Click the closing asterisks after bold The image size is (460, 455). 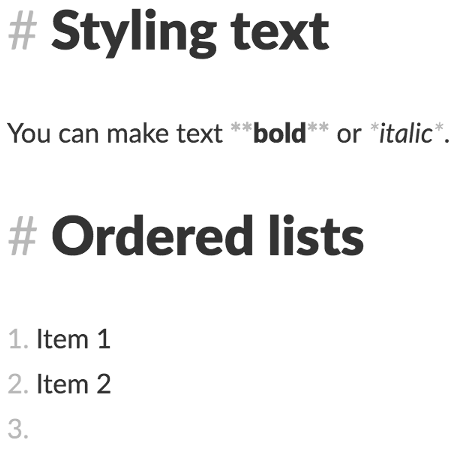[318, 128]
